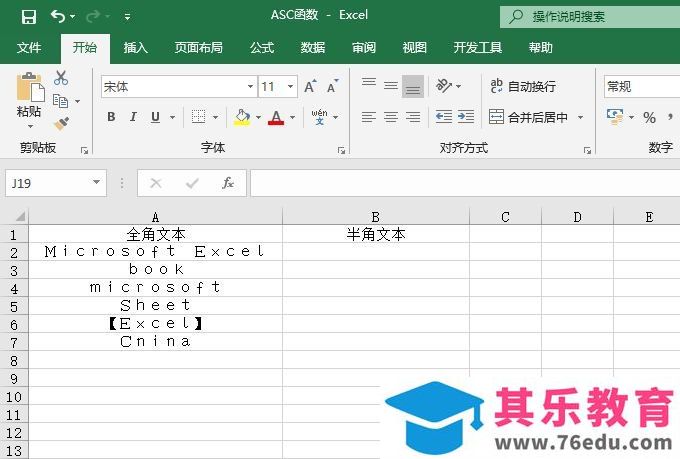This screenshot has width=680, height=459.
Task: Open underline style dropdown arrow
Action: click(172, 117)
